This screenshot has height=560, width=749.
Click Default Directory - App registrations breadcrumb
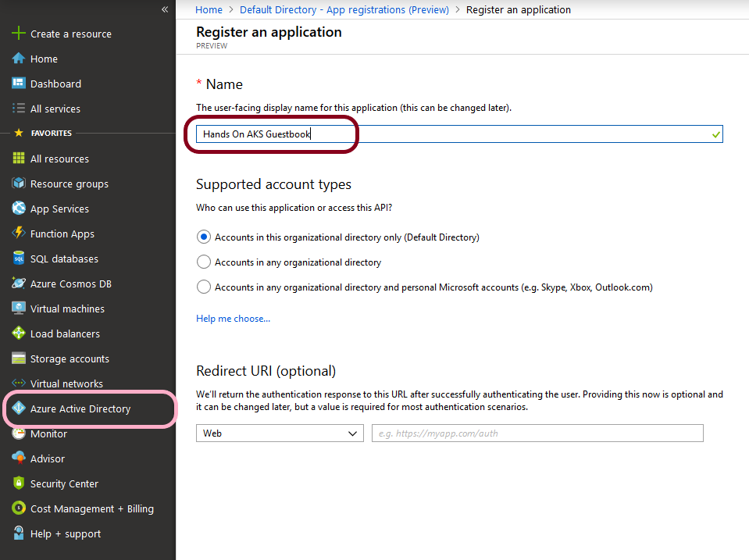point(344,9)
